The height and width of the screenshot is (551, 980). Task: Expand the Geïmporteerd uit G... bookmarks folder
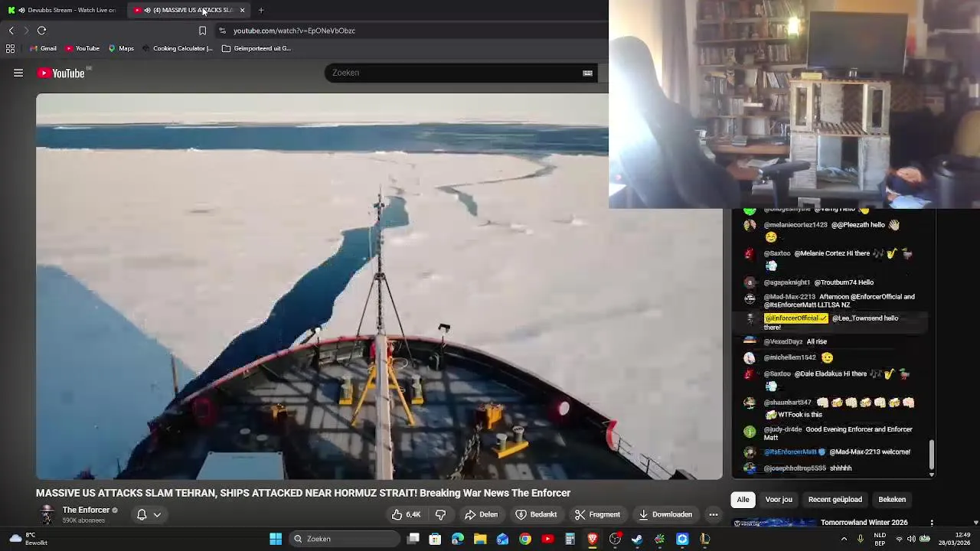256,48
